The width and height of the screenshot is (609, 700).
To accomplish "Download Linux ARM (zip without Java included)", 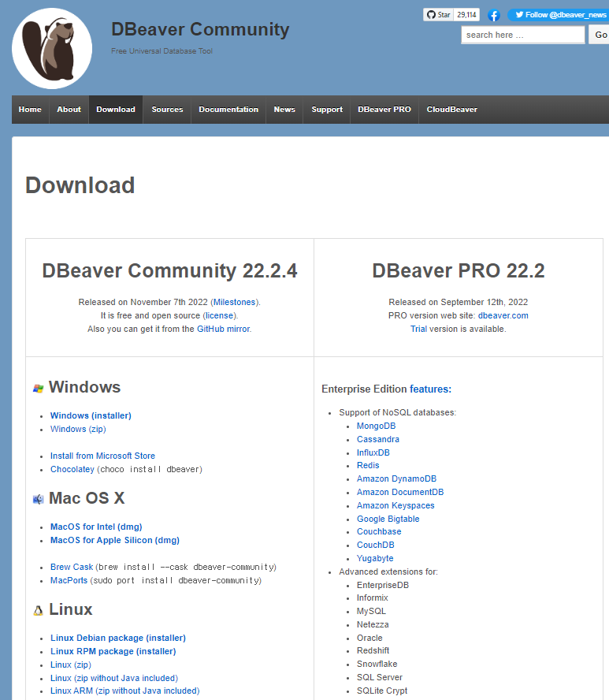I will click(x=125, y=691).
